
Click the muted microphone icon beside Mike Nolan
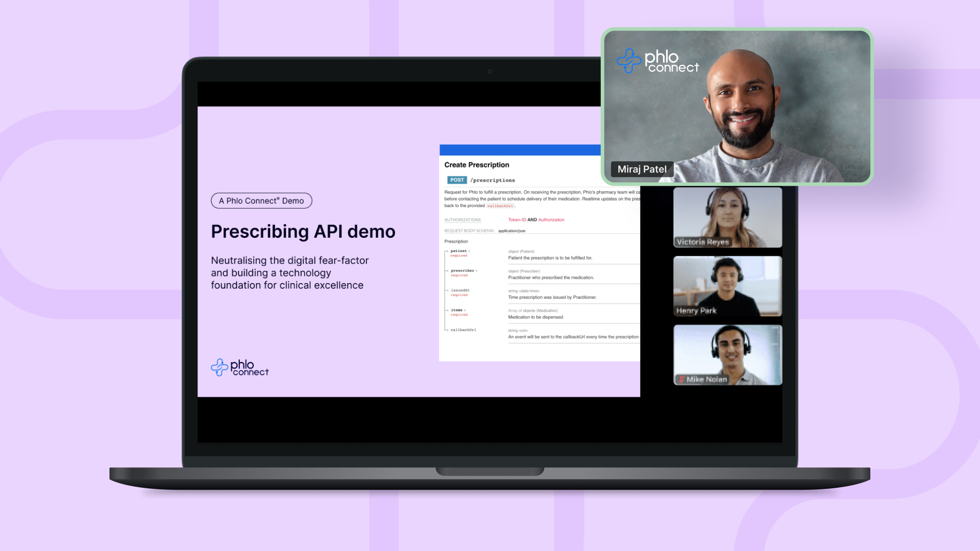coord(681,379)
